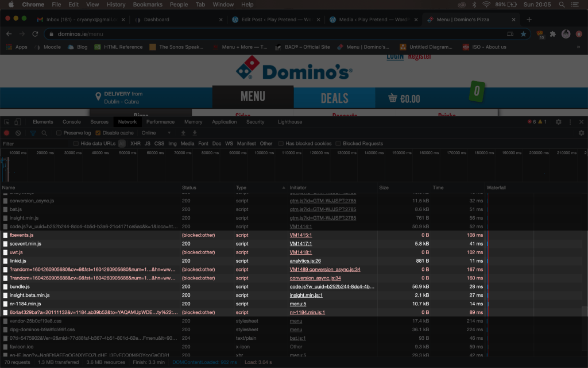The image size is (588, 368).
Task: Activate the inspect element picker
Action: [x=7, y=122]
